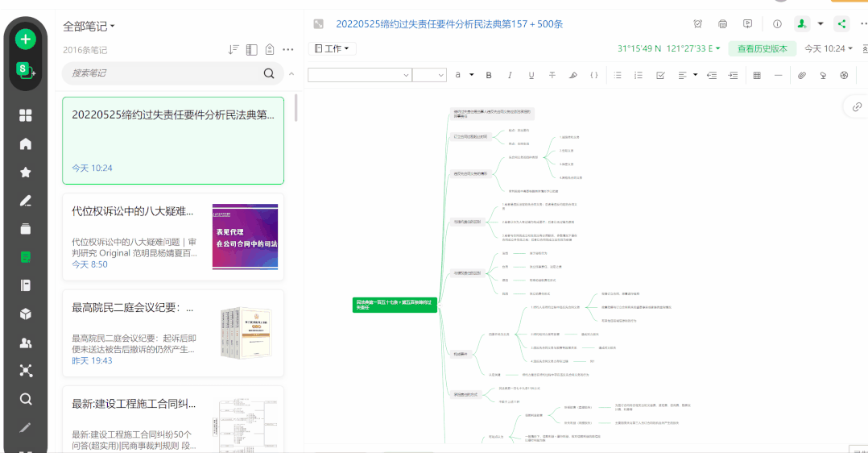Insert a checkbox to-do item

660,75
